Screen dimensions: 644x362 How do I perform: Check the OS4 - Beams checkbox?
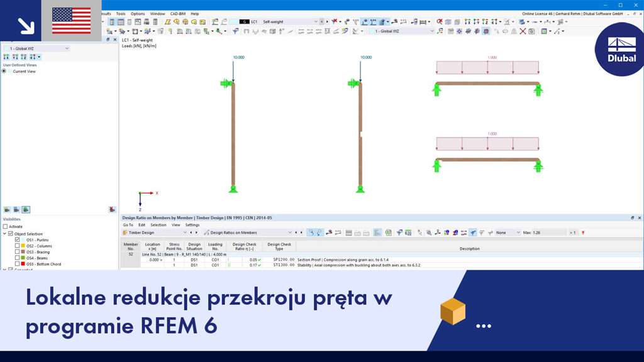[17, 258]
